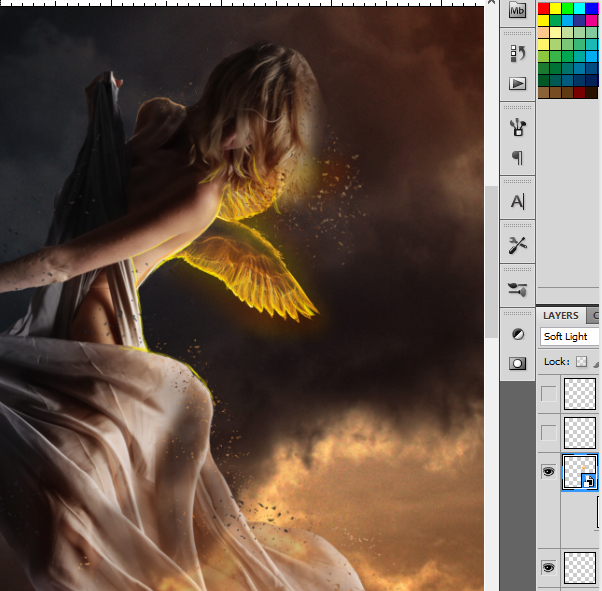Screen dimensions: 602x591
Task: Open the Paragraph panel icon
Action: click(517, 157)
